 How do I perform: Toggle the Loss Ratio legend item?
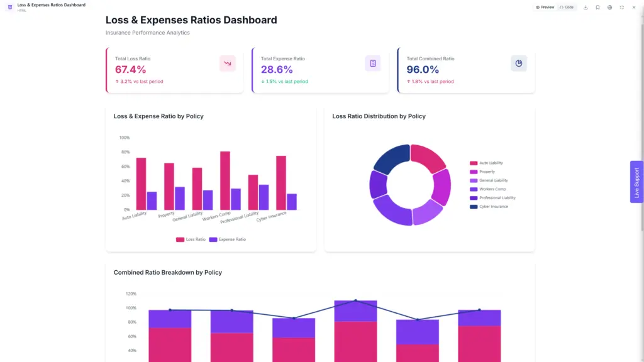[191, 239]
